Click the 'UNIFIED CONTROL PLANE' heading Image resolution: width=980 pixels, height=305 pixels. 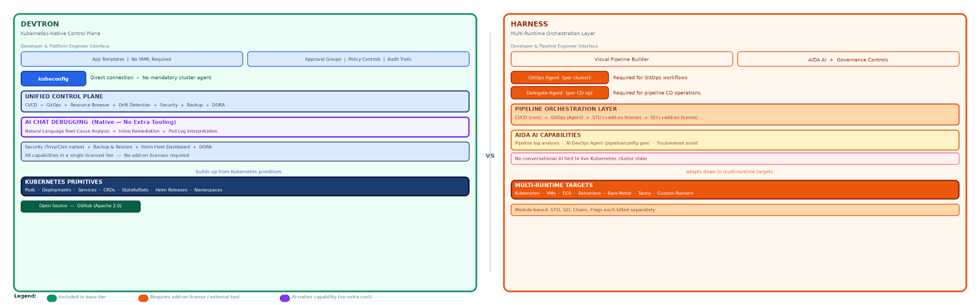coord(64,96)
